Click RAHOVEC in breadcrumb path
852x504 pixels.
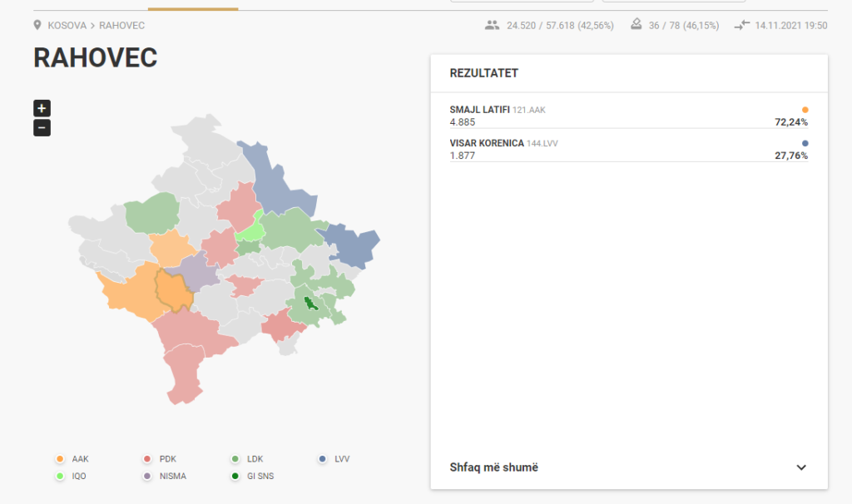tap(121, 26)
